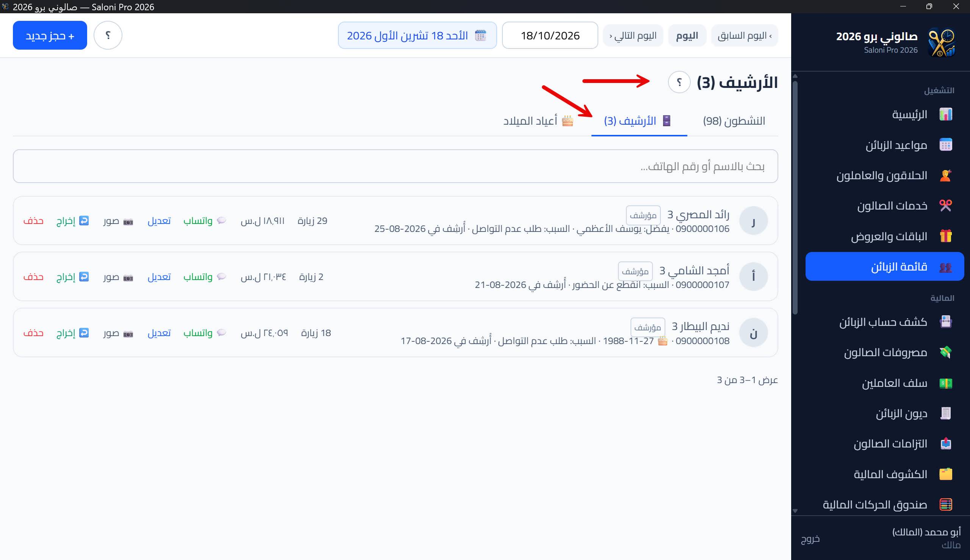Click Saloni Pro 2026 logo icon

[x=941, y=43]
